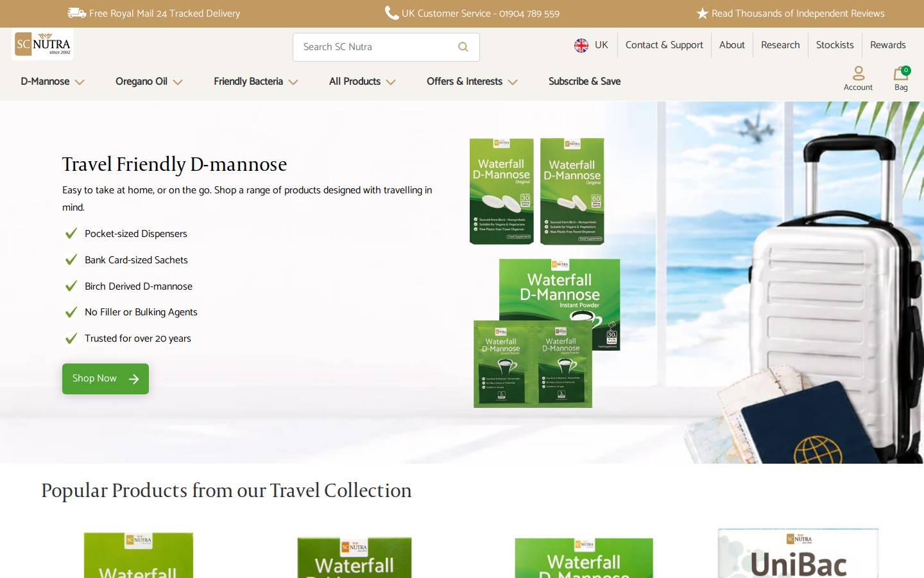Click the arrow in Shop Now button
Image resolution: width=924 pixels, height=578 pixels.
coord(133,379)
